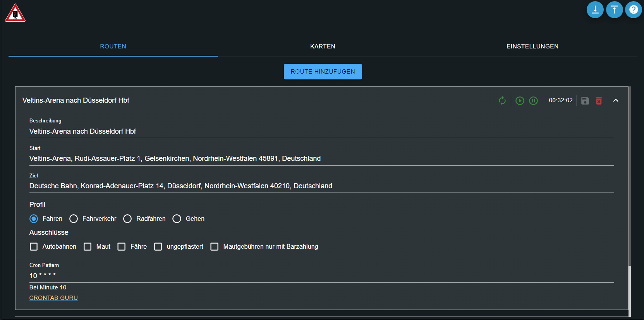Select the Fahrverkehr profile radio button
644x320 pixels.
[x=74, y=219]
